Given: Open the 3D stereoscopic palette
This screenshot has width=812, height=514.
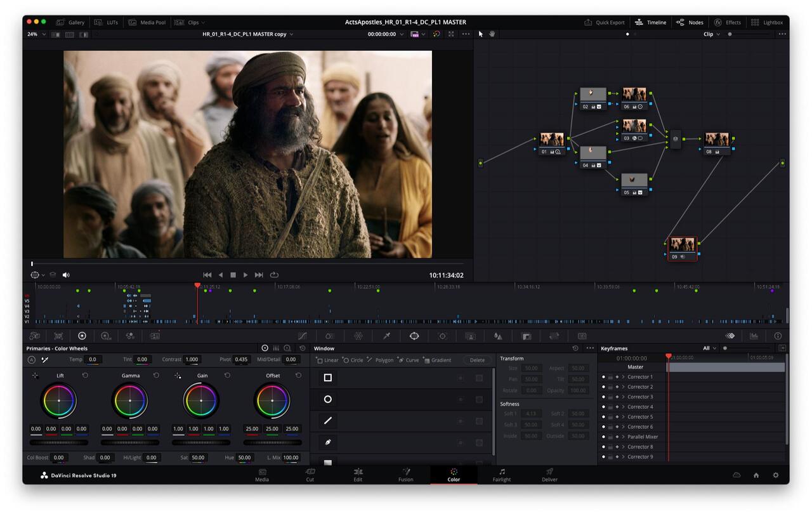Looking at the screenshot, I should 582,336.
